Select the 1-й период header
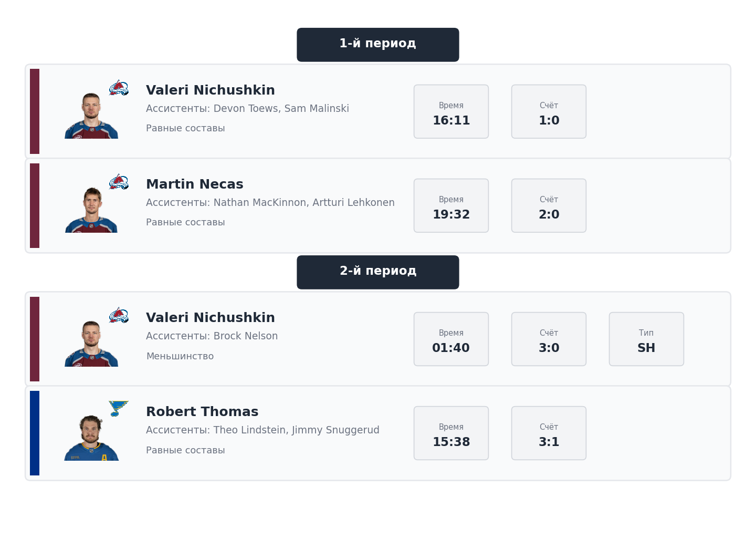This screenshot has height=539, width=756. click(377, 45)
